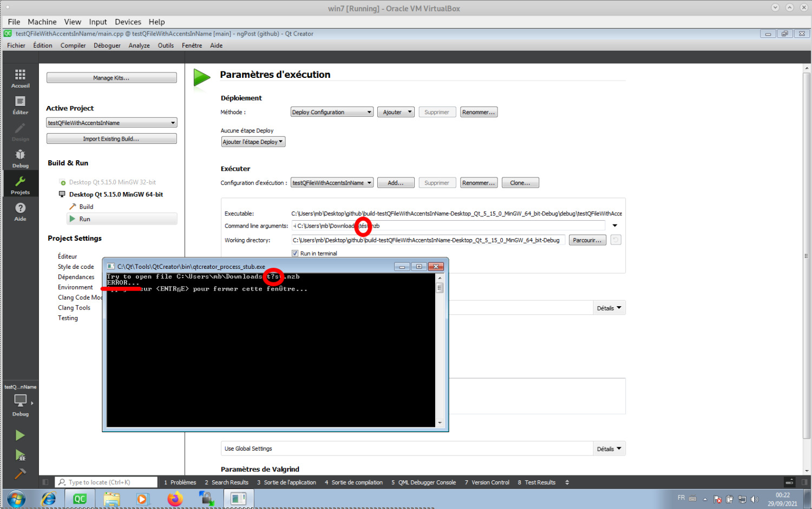Click Import Existing Build button

pyautogui.click(x=112, y=139)
